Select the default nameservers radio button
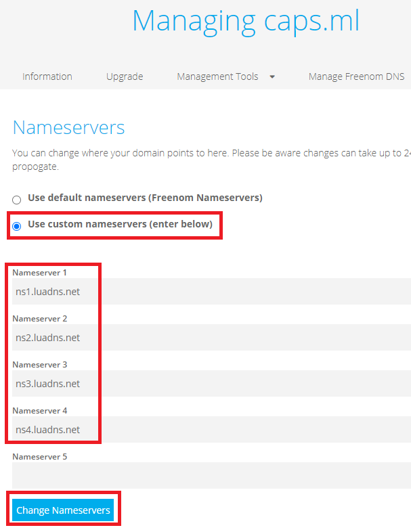 tap(17, 200)
